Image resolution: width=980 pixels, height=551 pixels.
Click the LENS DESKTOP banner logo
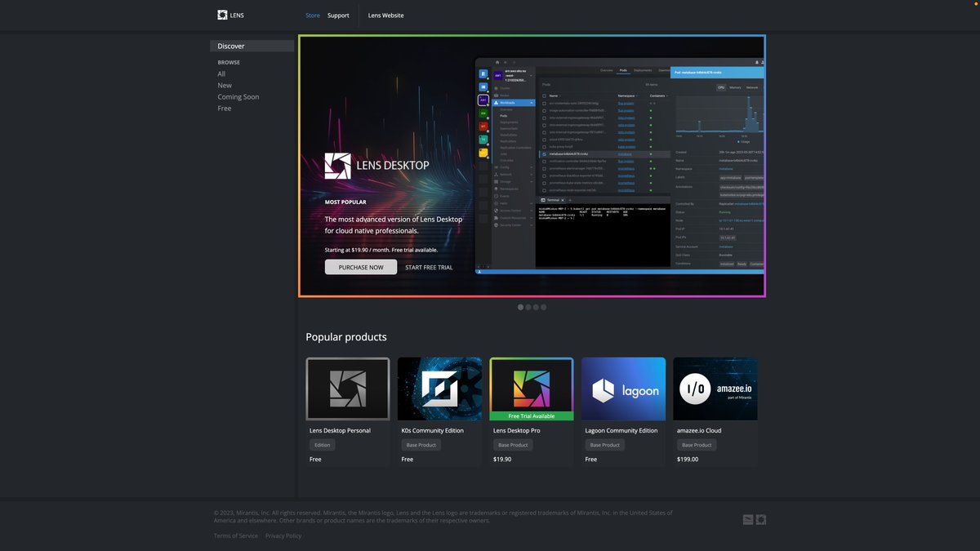pyautogui.click(x=376, y=166)
